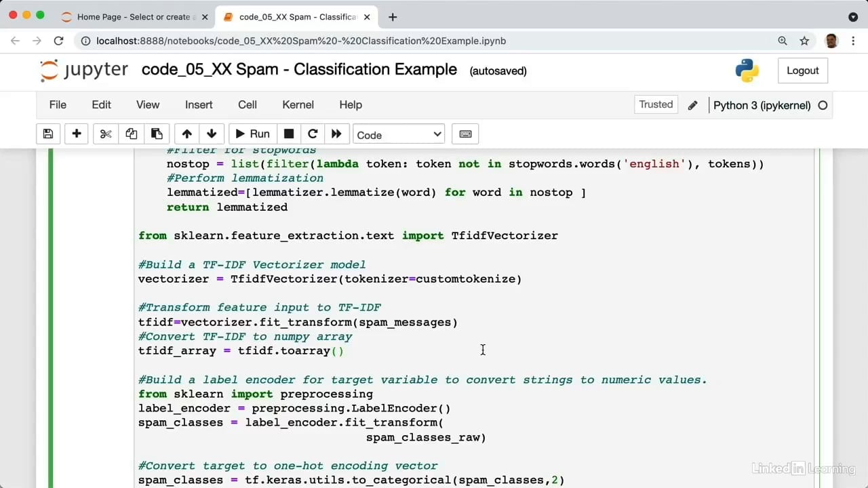Open browser zoom magnifier icon
Viewport: 868px width, 488px height.
pyautogui.click(x=783, y=41)
